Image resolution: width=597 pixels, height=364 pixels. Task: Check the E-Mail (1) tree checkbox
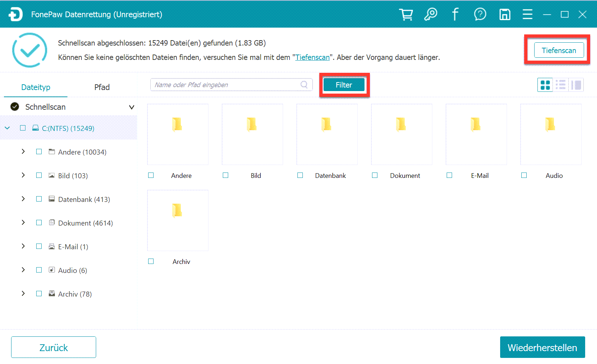tap(39, 246)
